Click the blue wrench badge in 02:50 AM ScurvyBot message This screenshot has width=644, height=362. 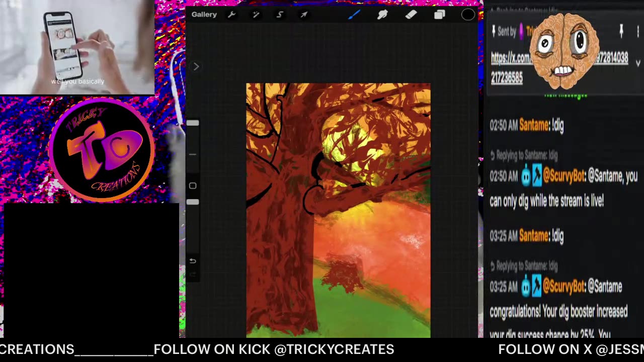(x=536, y=176)
